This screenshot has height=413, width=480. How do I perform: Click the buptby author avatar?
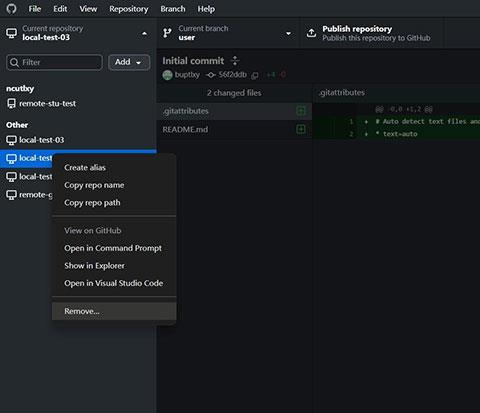[x=167, y=75]
